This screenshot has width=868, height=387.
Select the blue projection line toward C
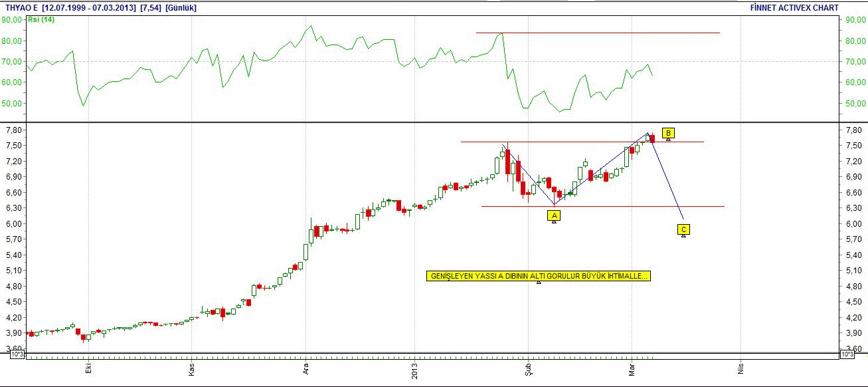tap(667, 180)
